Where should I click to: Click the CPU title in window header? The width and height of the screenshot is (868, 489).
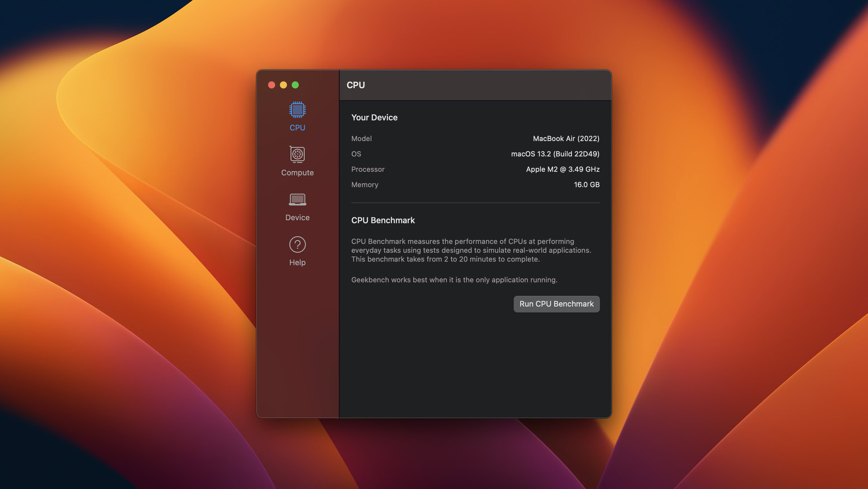356,85
